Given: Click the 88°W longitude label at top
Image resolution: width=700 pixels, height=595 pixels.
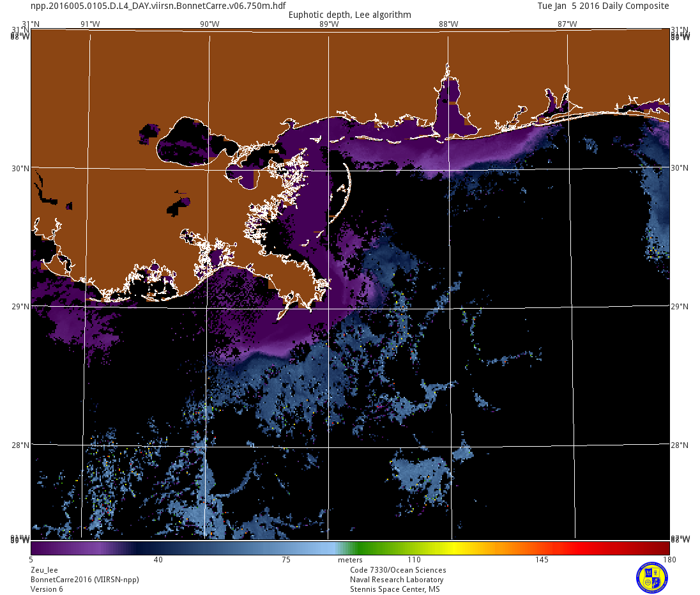Looking at the screenshot, I should click(448, 24).
